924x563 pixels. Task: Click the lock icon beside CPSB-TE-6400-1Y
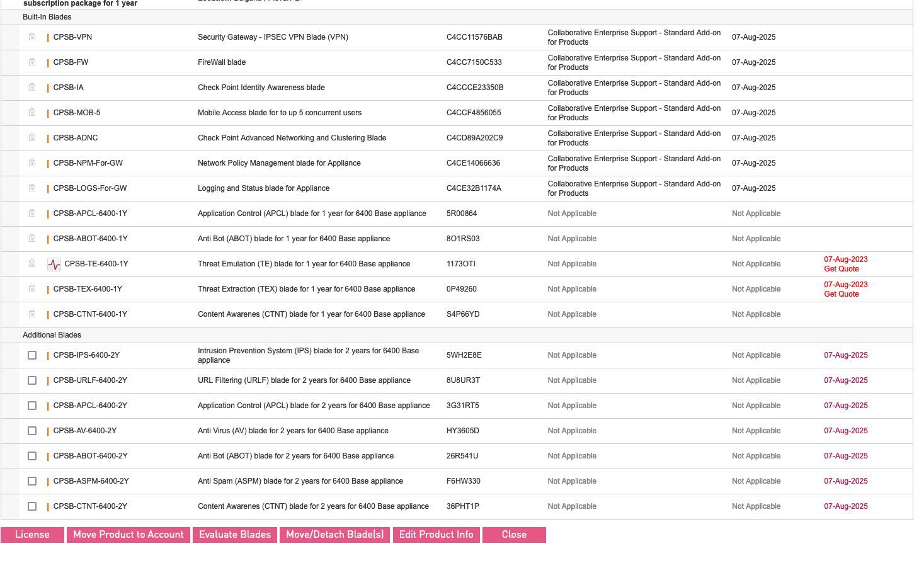click(32, 264)
